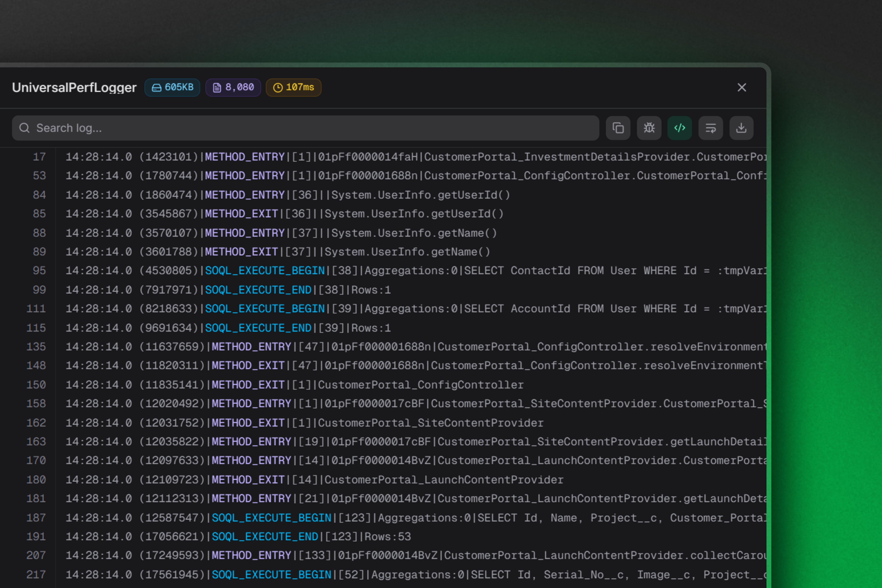Click the 8,080 lines badge
Screen dimensions: 882x588
coord(233,87)
